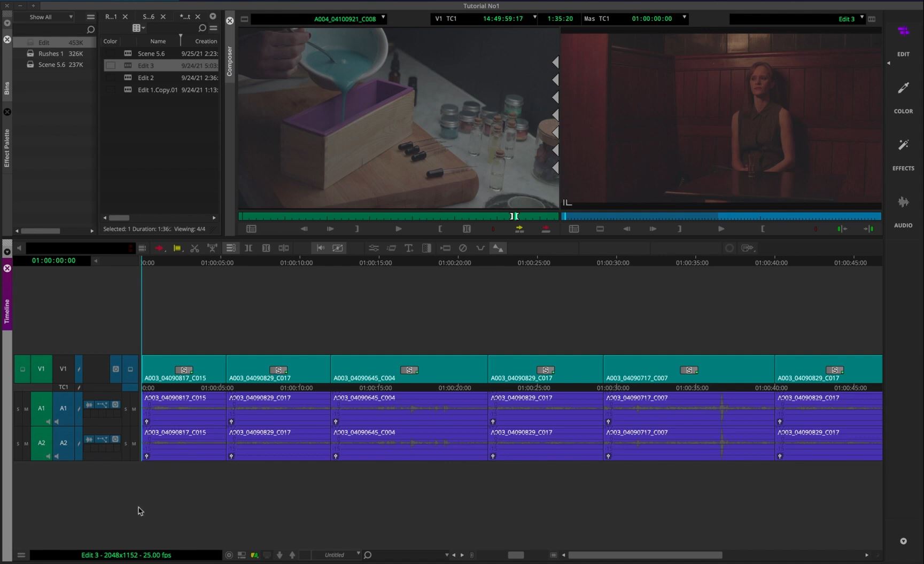Click the Remove Effect circle-slash icon
The height and width of the screenshot is (564, 924).
point(463,248)
